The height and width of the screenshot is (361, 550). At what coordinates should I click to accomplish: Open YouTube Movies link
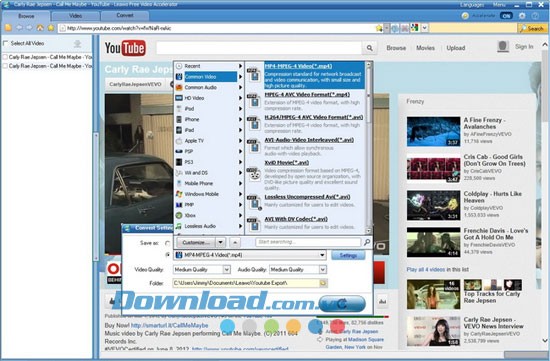tap(425, 48)
